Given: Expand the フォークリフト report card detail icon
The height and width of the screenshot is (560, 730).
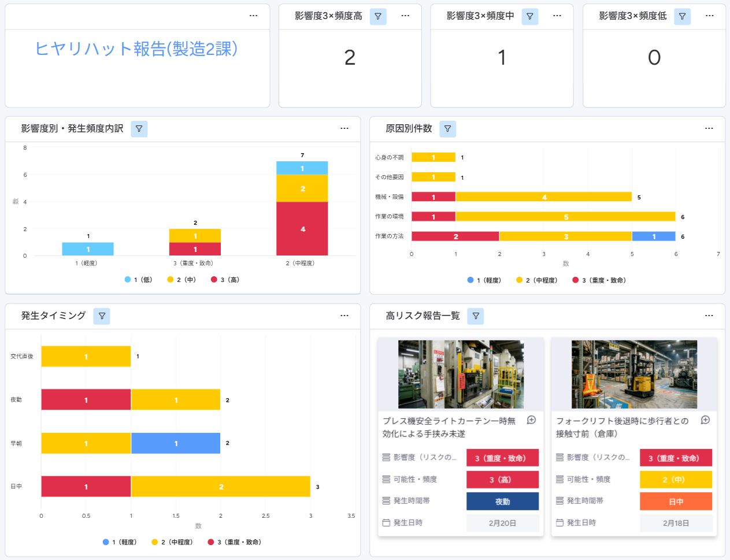Looking at the screenshot, I should [705, 420].
